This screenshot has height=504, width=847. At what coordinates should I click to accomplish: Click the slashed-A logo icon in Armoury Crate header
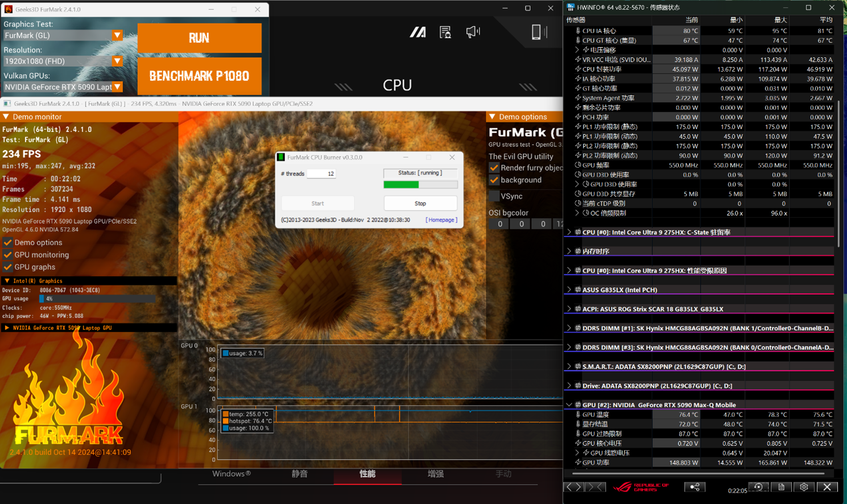click(x=418, y=32)
